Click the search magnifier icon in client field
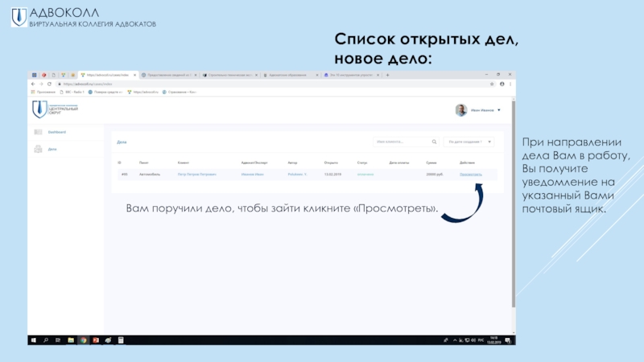 (434, 142)
